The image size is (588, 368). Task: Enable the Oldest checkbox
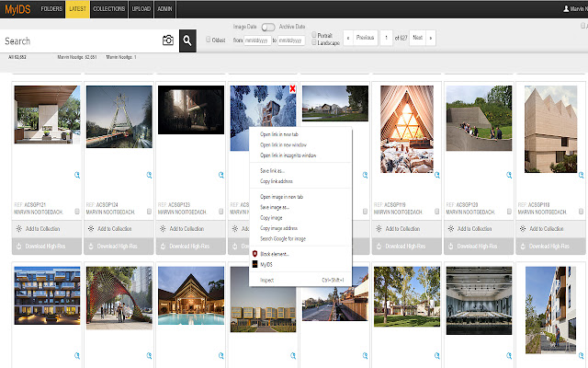(209, 40)
